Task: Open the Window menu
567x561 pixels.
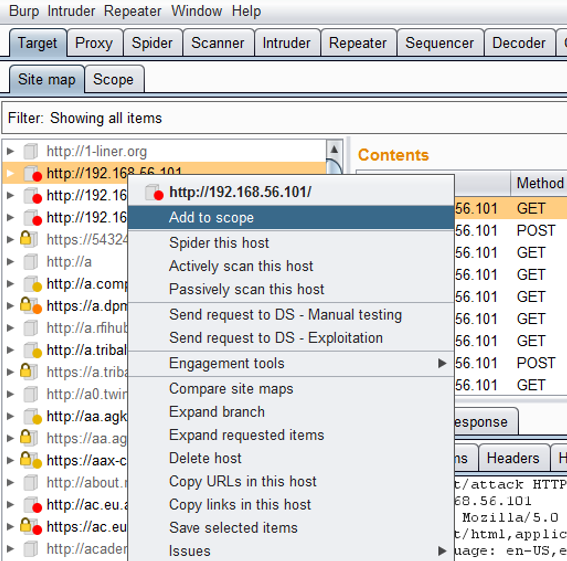Action: point(196,11)
